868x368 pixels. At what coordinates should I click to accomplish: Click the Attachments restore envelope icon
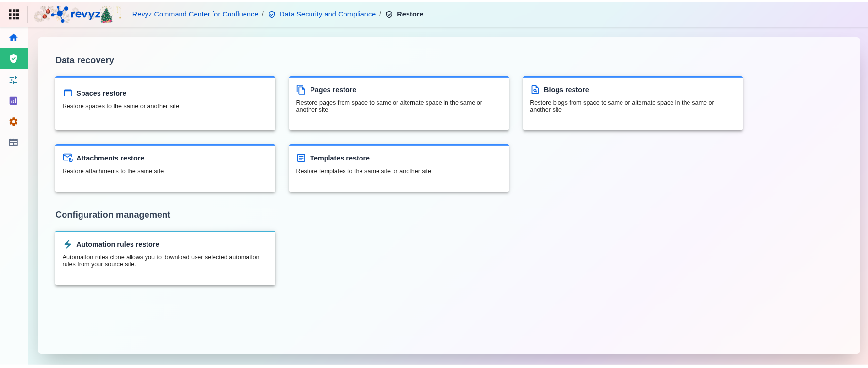68,158
